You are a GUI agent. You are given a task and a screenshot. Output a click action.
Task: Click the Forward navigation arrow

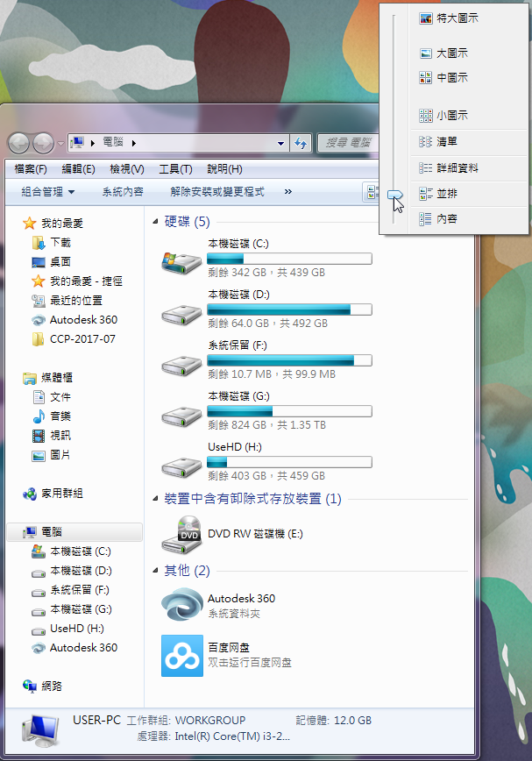[43, 143]
